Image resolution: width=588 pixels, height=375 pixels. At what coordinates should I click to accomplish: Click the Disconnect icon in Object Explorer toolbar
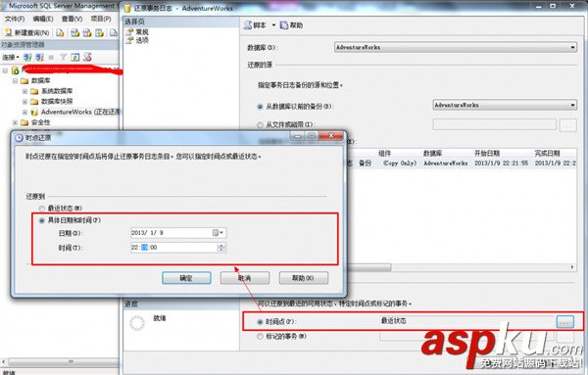coord(39,57)
